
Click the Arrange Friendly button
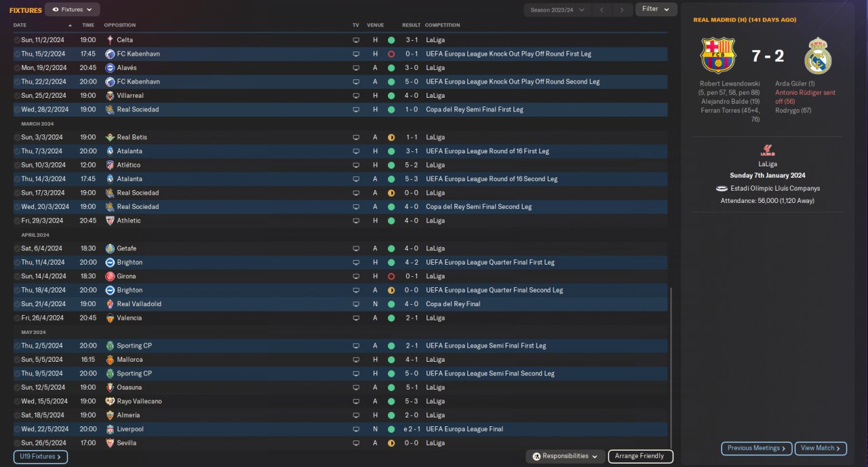[640, 456]
